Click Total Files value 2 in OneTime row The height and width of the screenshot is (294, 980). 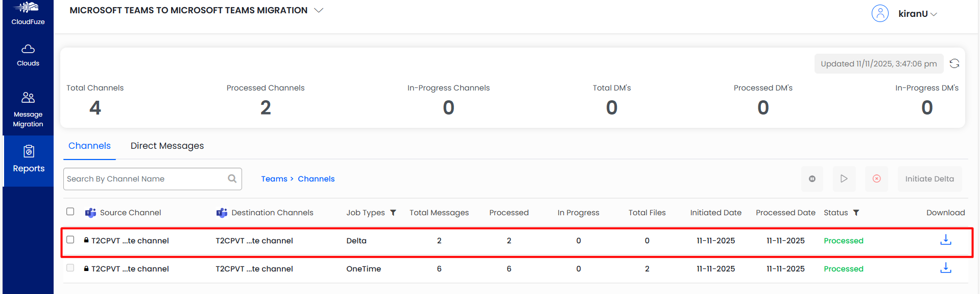pyautogui.click(x=647, y=269)
